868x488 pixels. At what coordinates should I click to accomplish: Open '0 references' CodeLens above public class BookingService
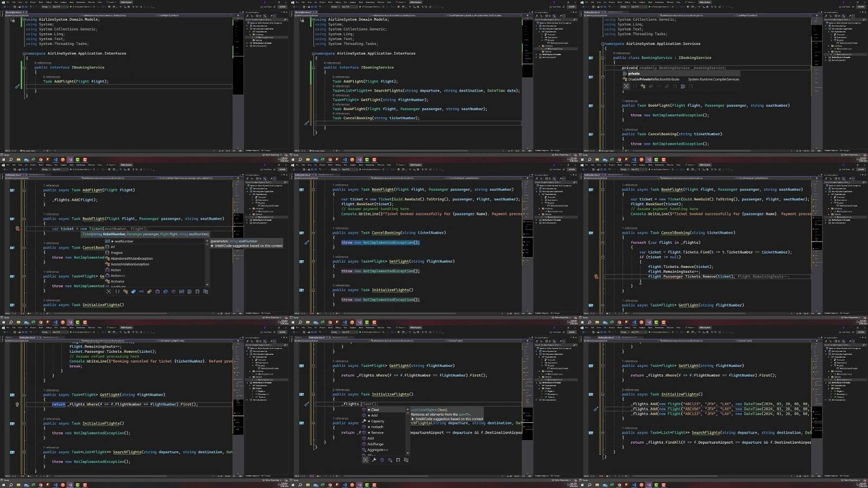622,53
